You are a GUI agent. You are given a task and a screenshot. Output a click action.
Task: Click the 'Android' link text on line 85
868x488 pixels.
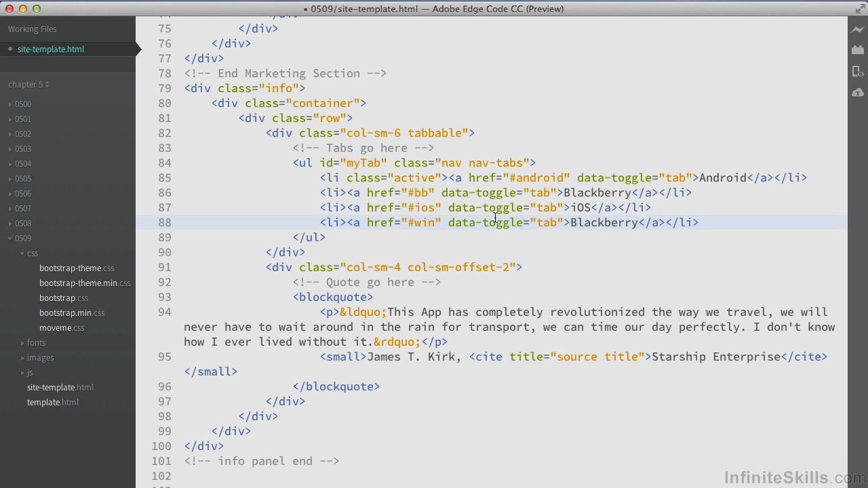[x=723, y=178]
